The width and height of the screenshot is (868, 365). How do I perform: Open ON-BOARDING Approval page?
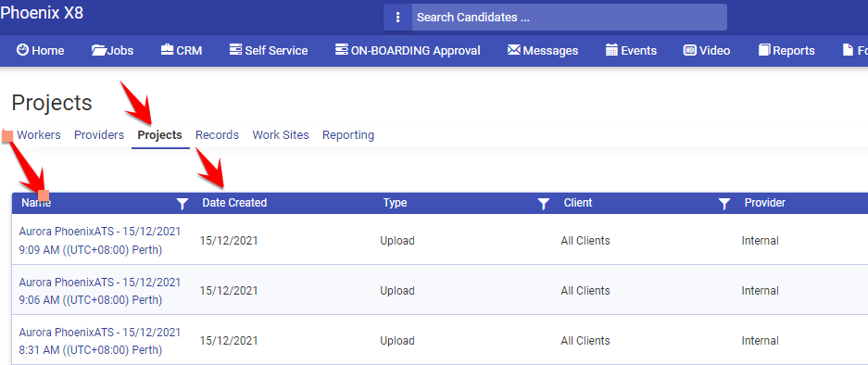coord(408,50)
